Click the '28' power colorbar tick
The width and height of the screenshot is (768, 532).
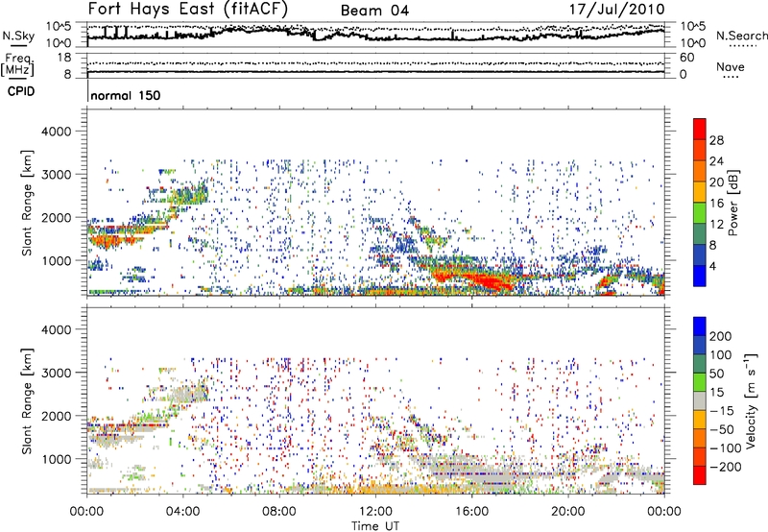(x=716, y=140)
